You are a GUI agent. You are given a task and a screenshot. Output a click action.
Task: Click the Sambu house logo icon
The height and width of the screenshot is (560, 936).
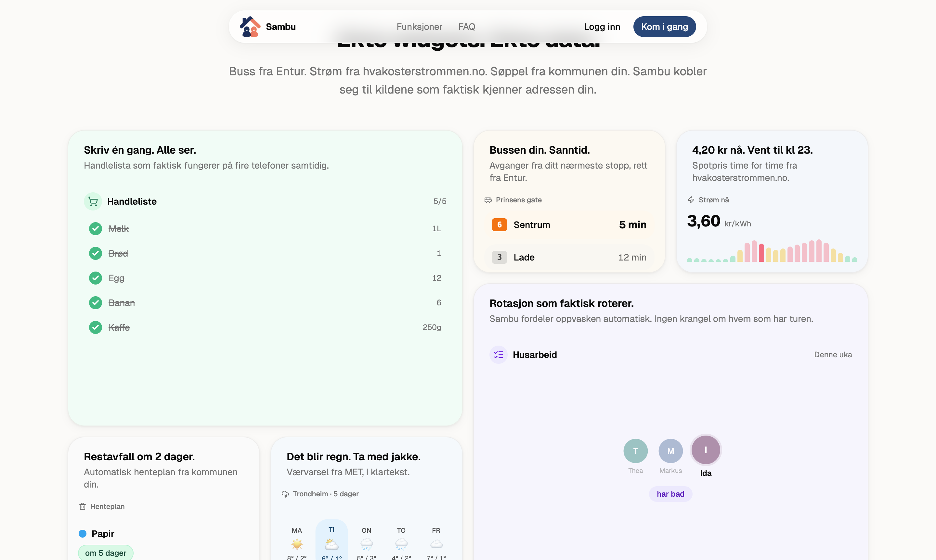(250, 26)
